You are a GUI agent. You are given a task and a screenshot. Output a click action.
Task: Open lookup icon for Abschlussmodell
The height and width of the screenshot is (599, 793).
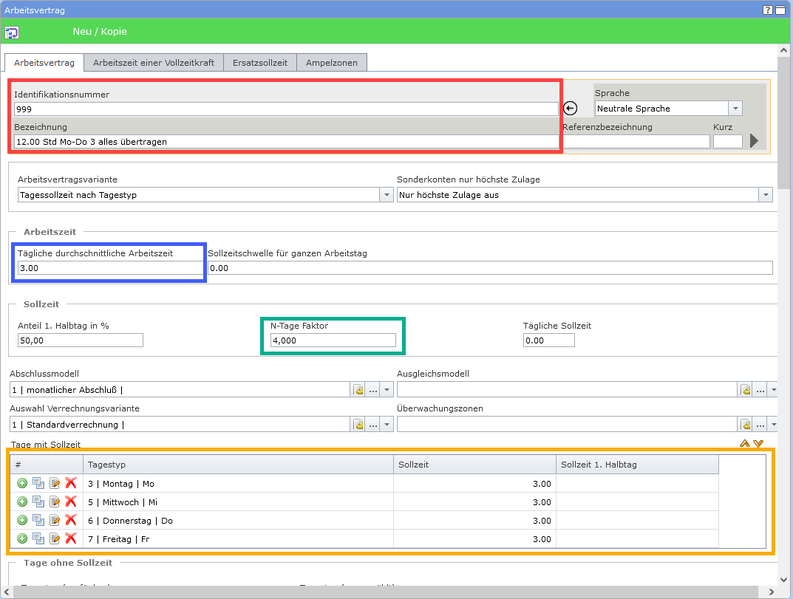(358, 390)
